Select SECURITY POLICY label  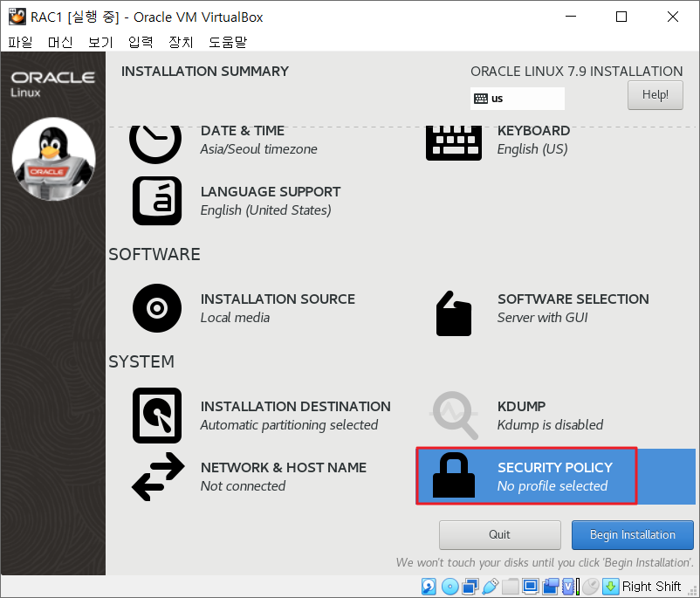click(x=555, y=468)
